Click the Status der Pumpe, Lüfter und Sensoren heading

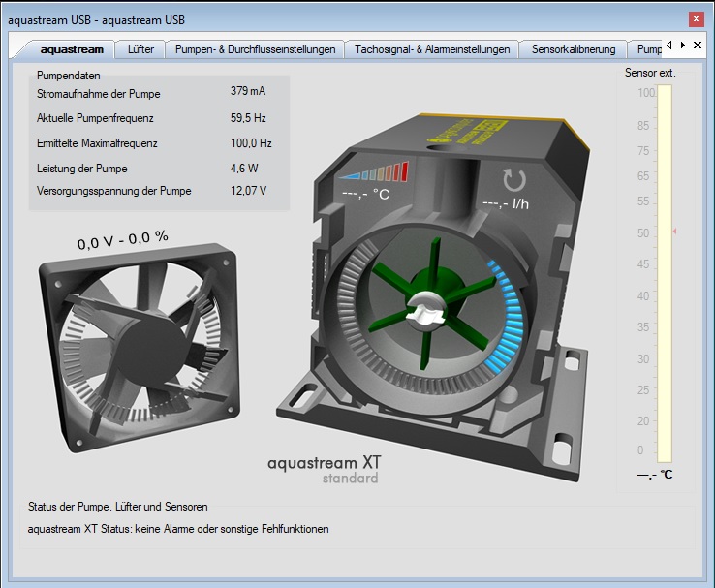click(117, 507)
